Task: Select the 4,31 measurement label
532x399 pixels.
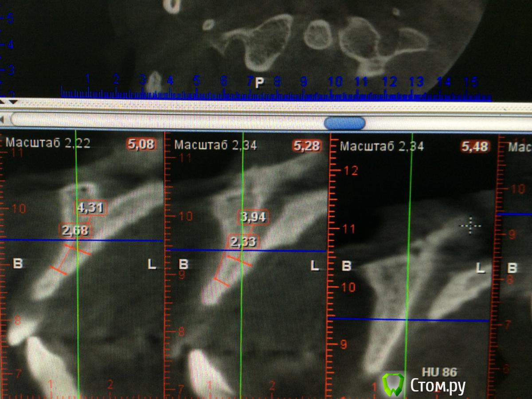Action: (91, 208)
